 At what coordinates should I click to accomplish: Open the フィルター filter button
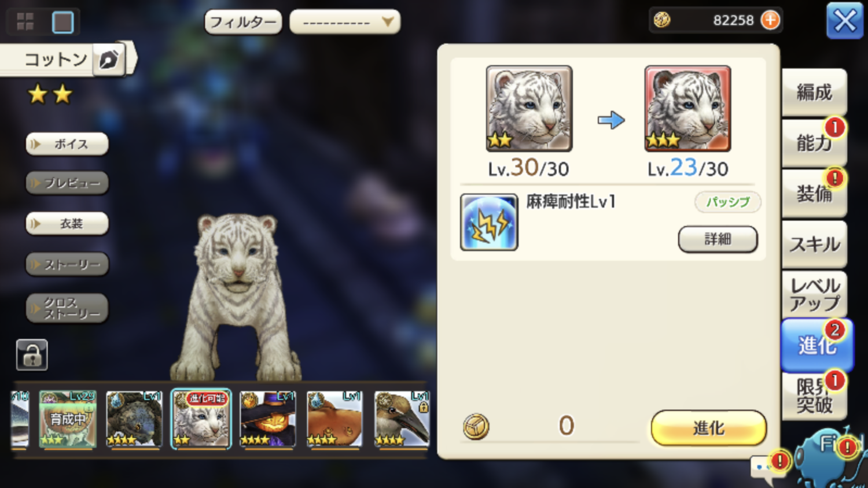243,22
